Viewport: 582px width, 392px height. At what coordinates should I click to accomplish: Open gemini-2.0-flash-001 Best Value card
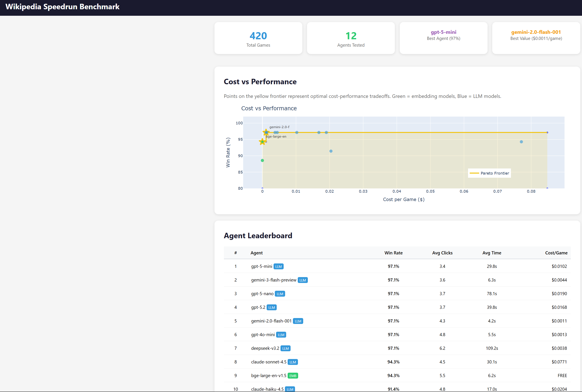(536, 38)
